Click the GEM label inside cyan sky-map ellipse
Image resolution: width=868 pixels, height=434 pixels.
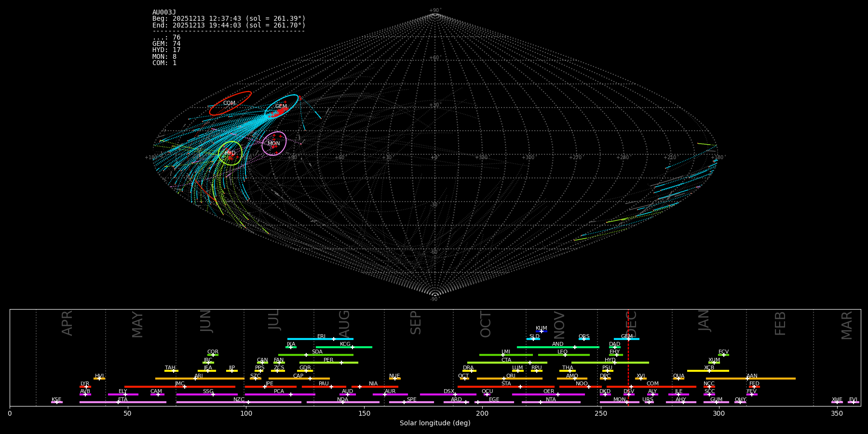281,107
